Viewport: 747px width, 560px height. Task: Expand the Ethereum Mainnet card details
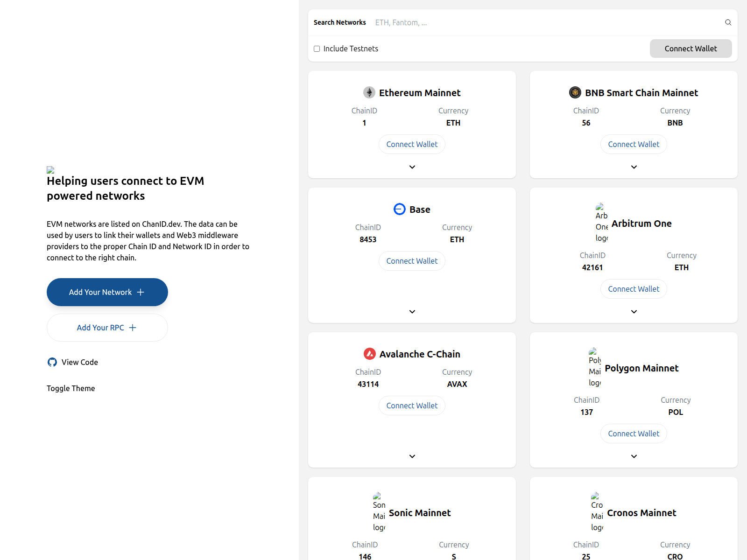tap(412, 167)
